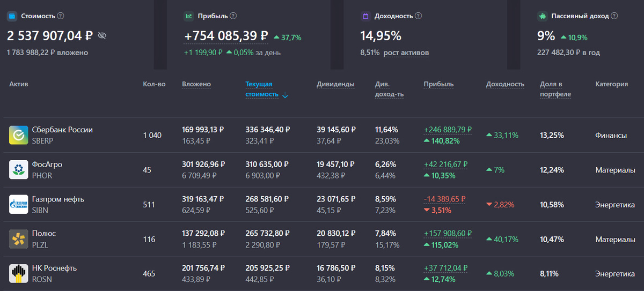Screen dimensions: 644x291
Task: Click Gazprom Neft category Энергетика
Action: pos(615,205)
